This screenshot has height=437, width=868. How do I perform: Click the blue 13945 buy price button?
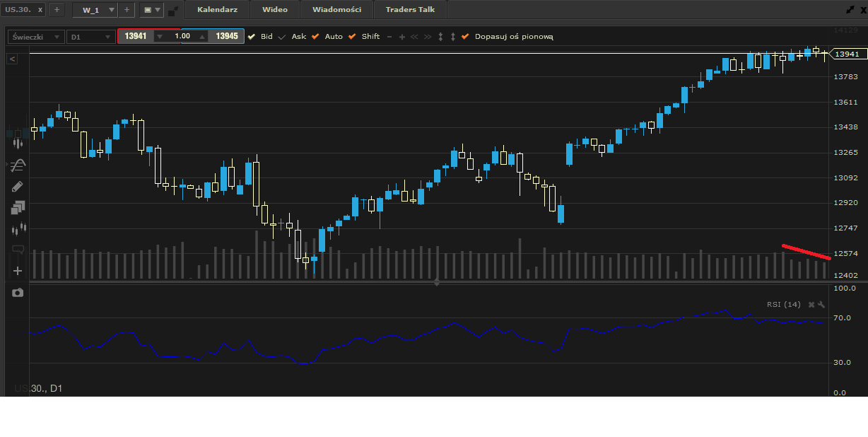tap(226, 36)
